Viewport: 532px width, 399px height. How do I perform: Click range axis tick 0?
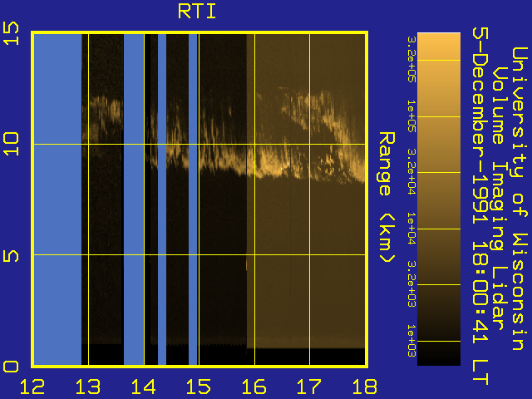pyautogui.click(x=11, y=367)
